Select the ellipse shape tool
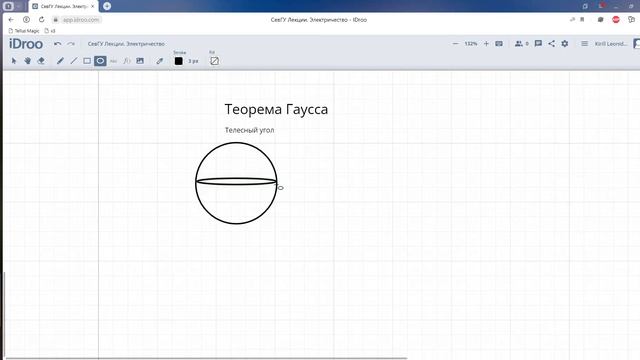The image size is (640, 360). [x=100, y=61]
